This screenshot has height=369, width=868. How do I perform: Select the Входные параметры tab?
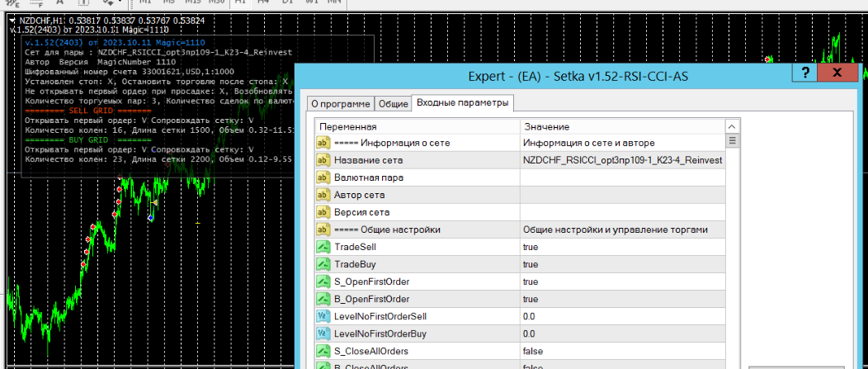pyautogui.click(x=462, y=102)
